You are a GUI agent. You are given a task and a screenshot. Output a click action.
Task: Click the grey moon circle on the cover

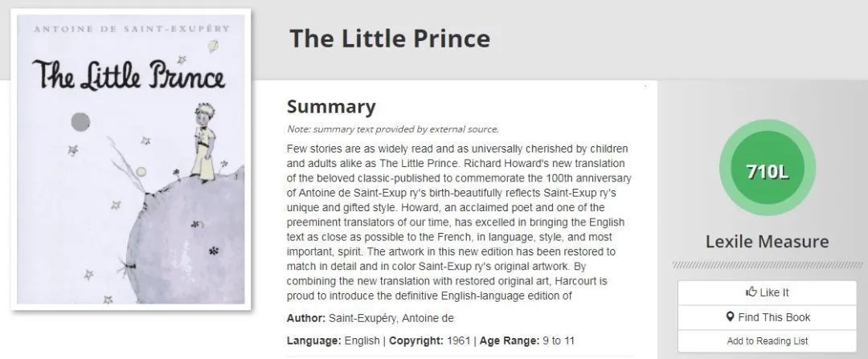tap(80, 121)
